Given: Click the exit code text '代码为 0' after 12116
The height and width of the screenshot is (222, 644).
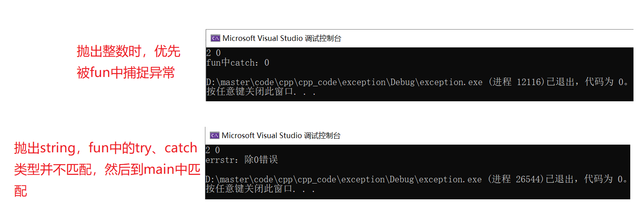Looking at the screenshot, I should [x=604, y=82].
